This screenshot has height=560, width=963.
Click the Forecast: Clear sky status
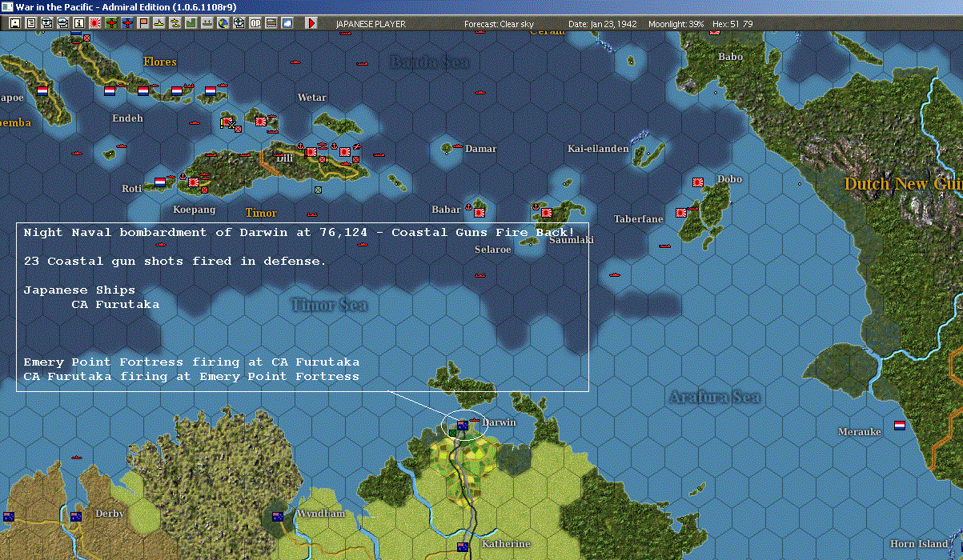click(499, 24)
